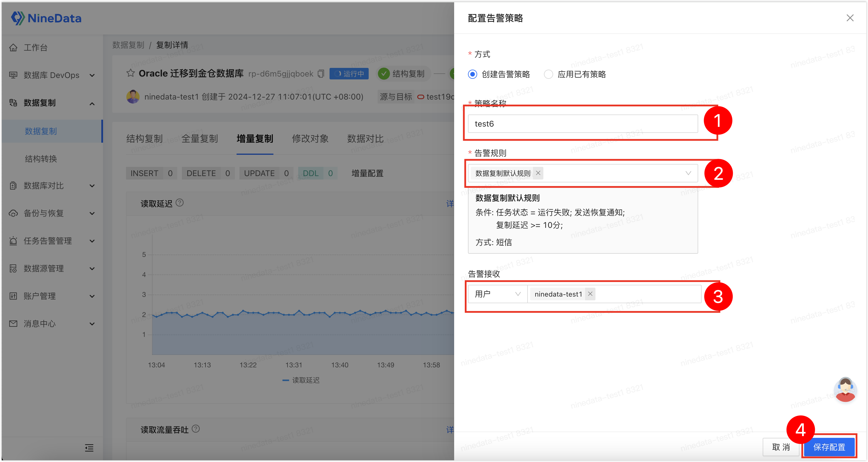
Task: Switch to the 增量复制 tab
Action: pyautogui.click(x=255, y=138)
